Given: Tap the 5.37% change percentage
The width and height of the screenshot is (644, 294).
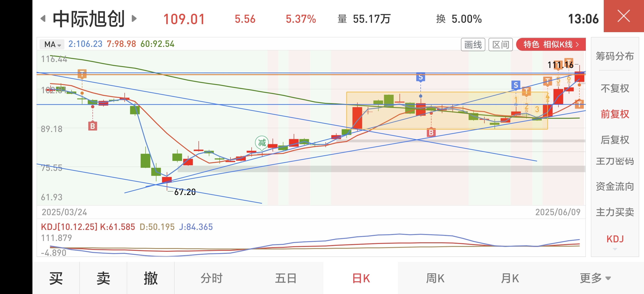Looking at the screenshot, I should point(301,19).
